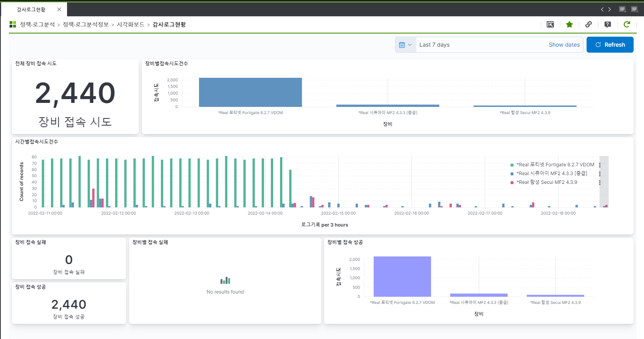Image resolution: width=644 pixels, height=339 pixels.
Task: Click the 2022-02-14 00:00 axis label
Action: coord(265,213)
